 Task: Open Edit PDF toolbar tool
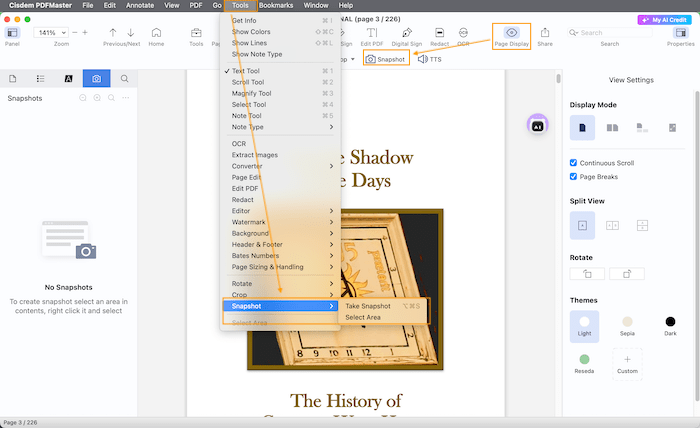point(372,33)
